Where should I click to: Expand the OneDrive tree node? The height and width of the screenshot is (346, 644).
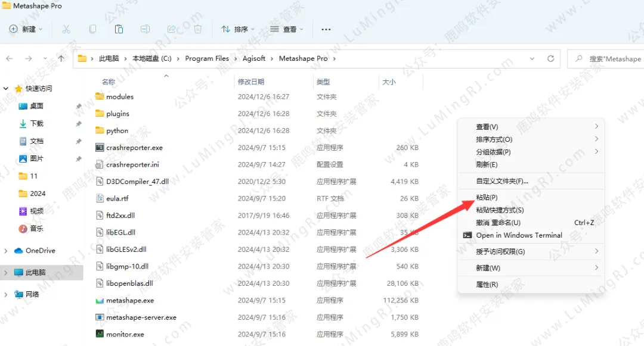(x=6, y=251)
